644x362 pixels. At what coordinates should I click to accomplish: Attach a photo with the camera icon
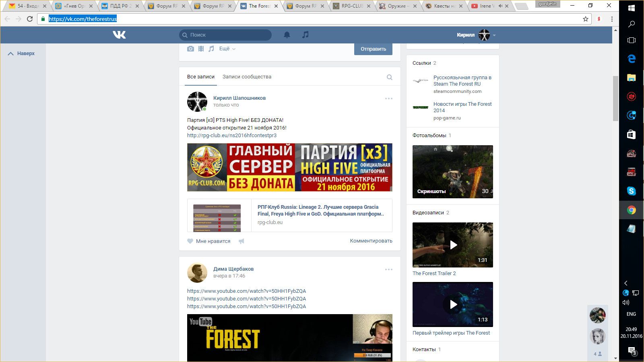pos(190,49)
